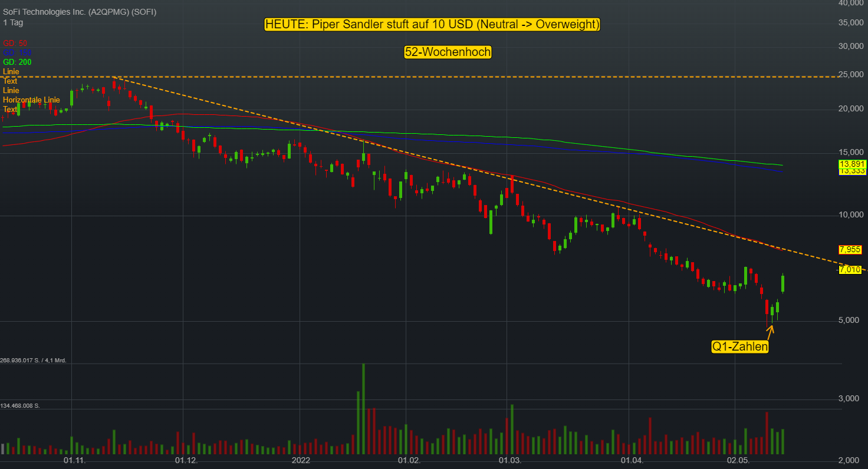The height and width of the screenshot is (469, 868).
Task: Select the red 'GD: 50' legend entry
Action: click(15, 44)
